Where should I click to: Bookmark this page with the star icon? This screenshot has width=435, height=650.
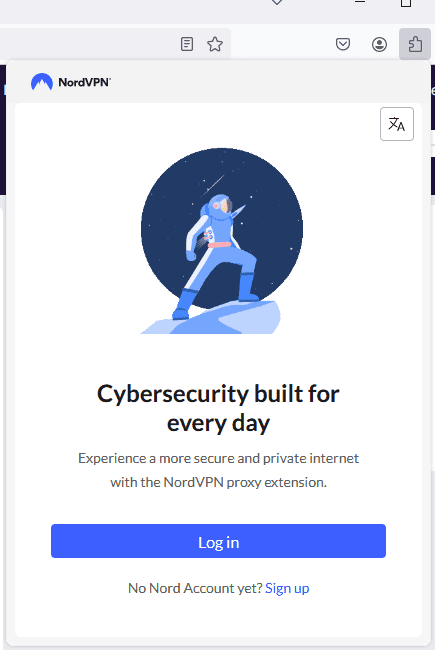[215, 44]
